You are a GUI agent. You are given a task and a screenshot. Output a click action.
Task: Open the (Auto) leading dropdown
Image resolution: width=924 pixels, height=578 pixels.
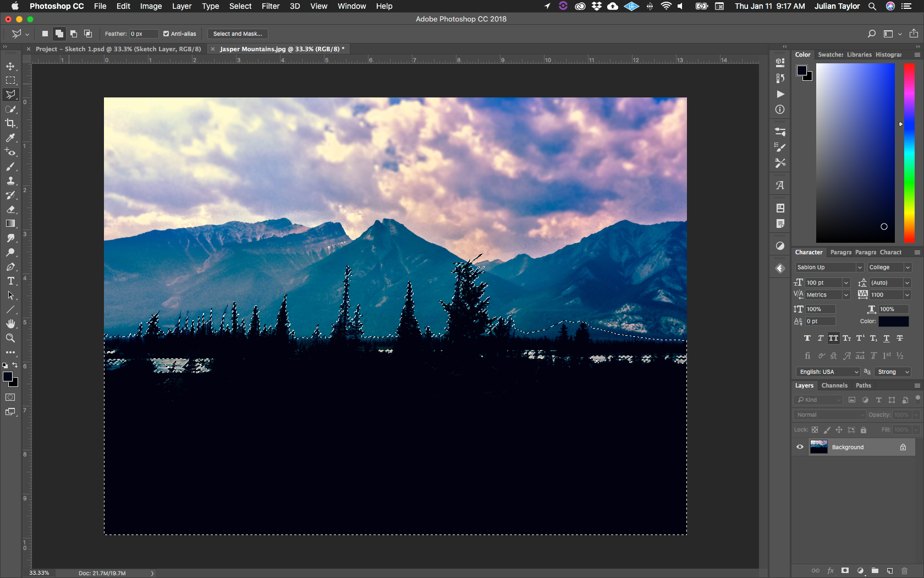point(908,283)
